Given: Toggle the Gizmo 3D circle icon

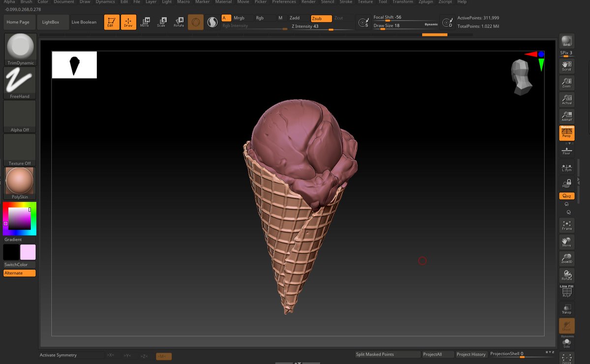Looking at the screenshot, I should 196,22.
